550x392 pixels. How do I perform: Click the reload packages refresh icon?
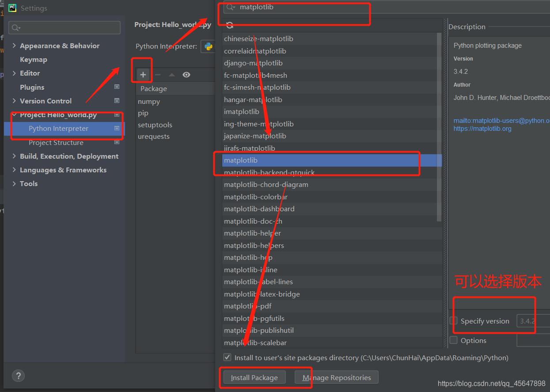230,25
